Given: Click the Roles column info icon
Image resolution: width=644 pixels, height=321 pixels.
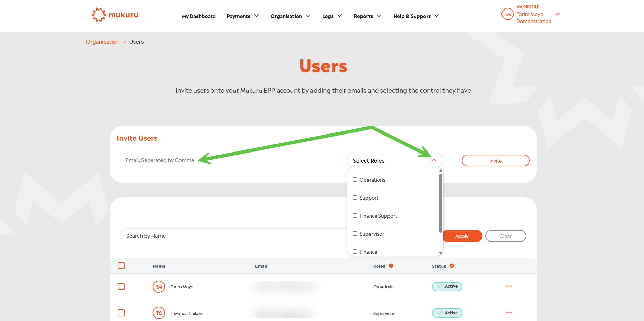Looking at the screenshot, I should 391,266.
